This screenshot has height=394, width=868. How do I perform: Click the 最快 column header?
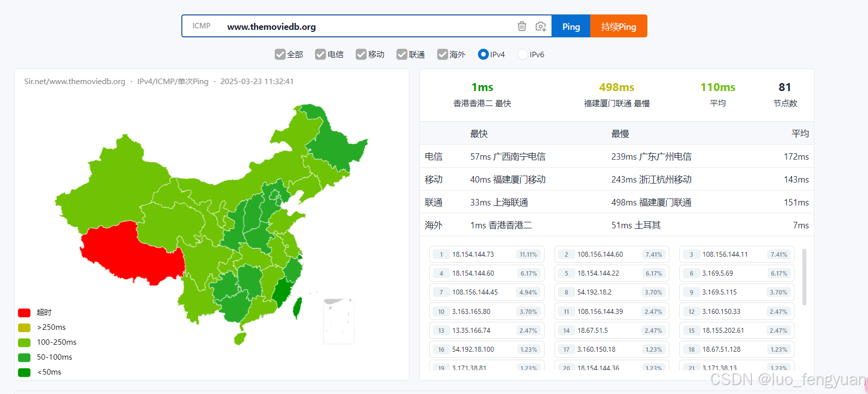pyautogui.click(x=479, y=134)
